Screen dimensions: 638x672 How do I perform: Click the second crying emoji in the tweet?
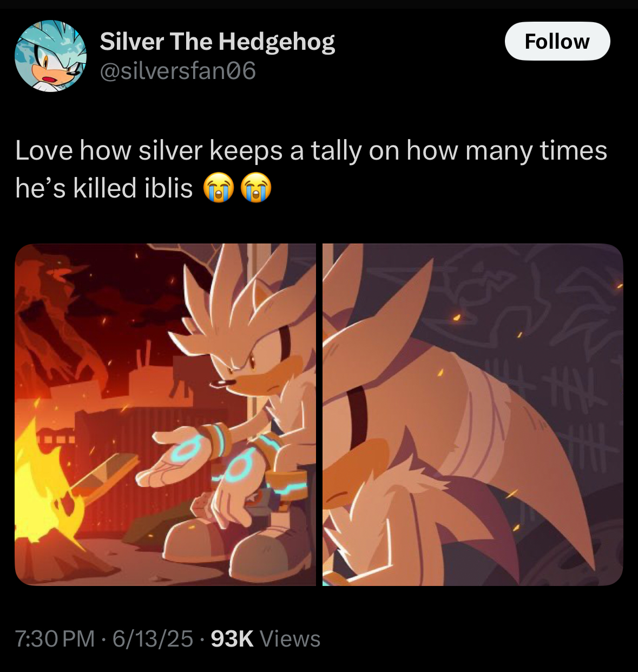tap(256, 188)
